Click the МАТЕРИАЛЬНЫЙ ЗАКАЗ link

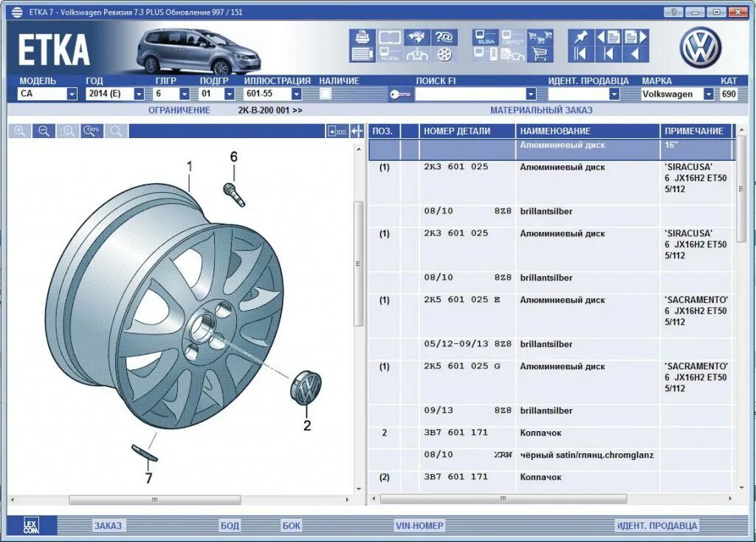coord(541,110)
